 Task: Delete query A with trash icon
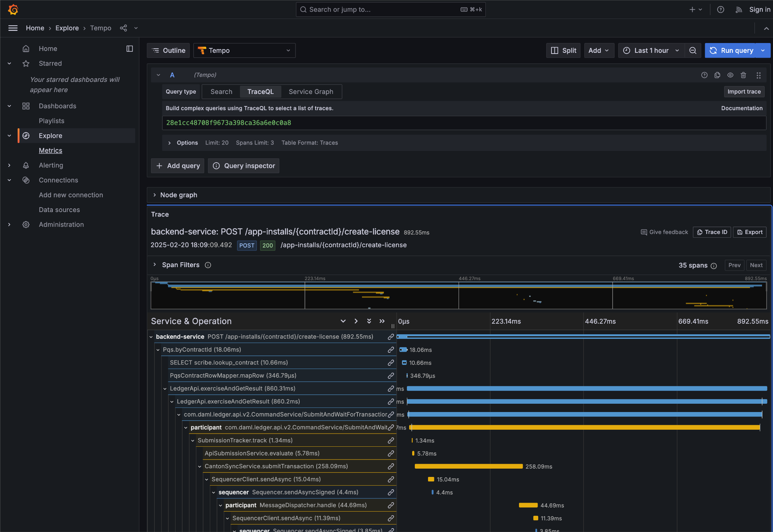pyautogui.click(x=743, y=75)
